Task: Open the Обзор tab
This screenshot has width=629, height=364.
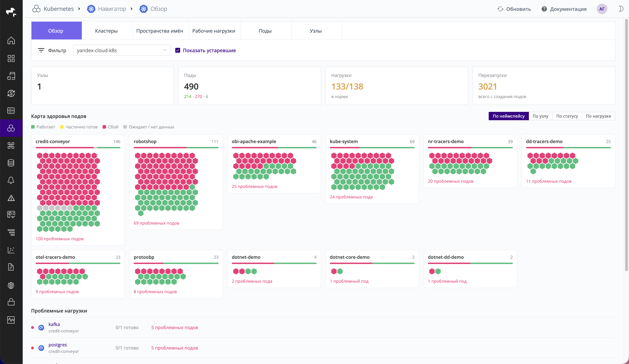Action: 56,31
